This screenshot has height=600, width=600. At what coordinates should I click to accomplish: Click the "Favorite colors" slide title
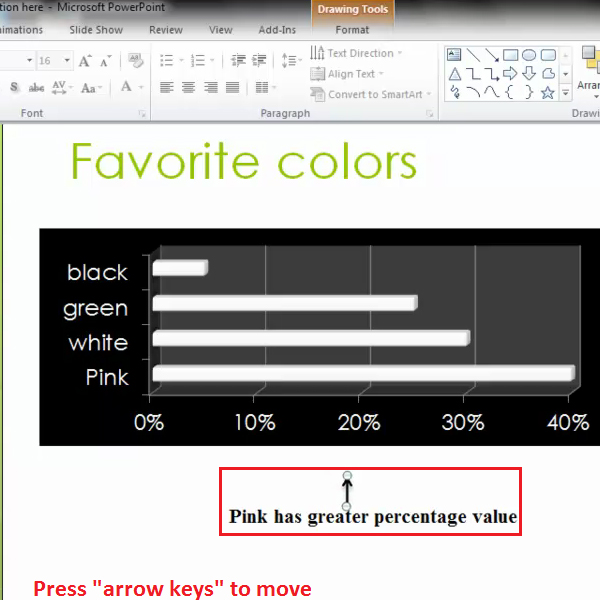pyautogui.click(x=244, y=161)
